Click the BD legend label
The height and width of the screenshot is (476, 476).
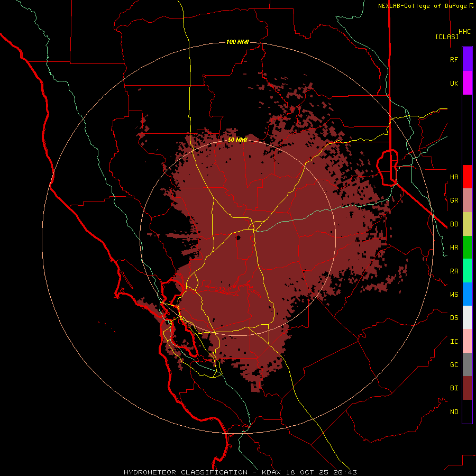(x=454, y=224)
